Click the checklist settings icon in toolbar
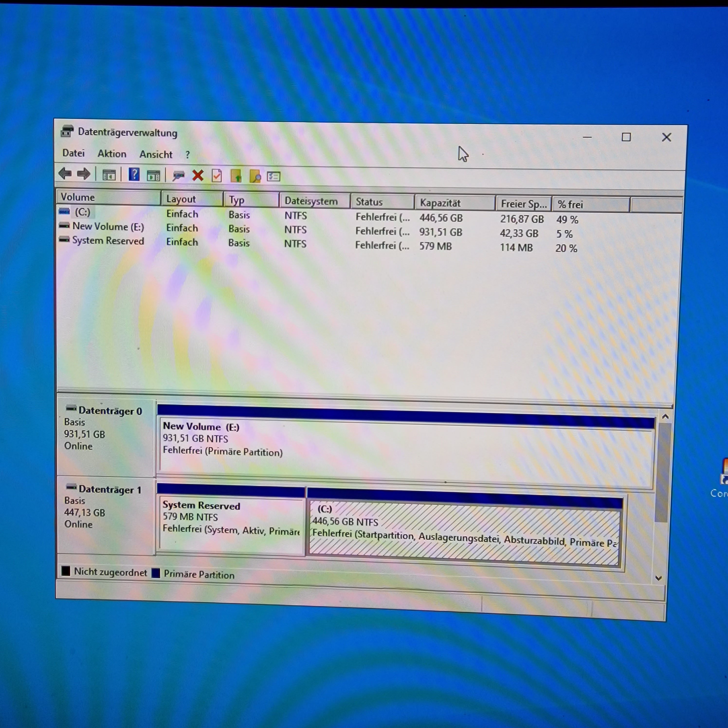This screenshot has width=728, height=728. (x=273, y=176)
